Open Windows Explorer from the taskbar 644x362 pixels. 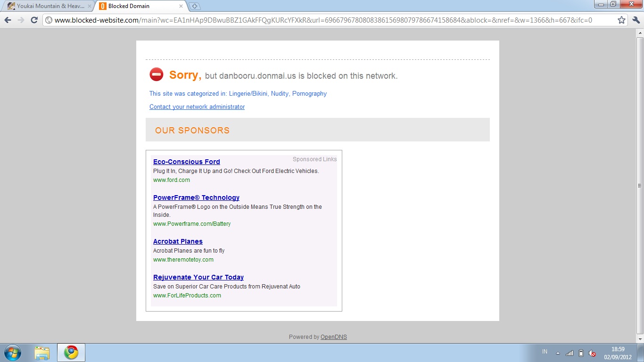tap(42, 353)
